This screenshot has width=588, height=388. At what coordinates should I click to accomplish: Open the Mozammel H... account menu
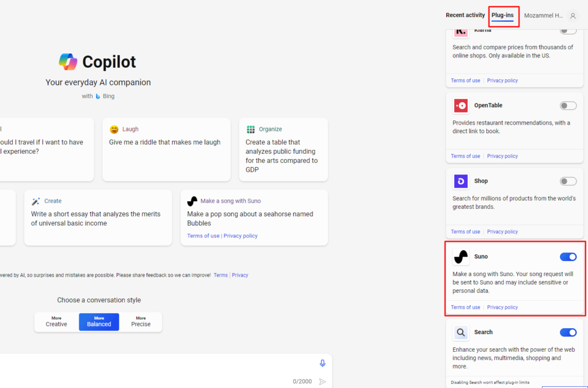click(543, 15)
